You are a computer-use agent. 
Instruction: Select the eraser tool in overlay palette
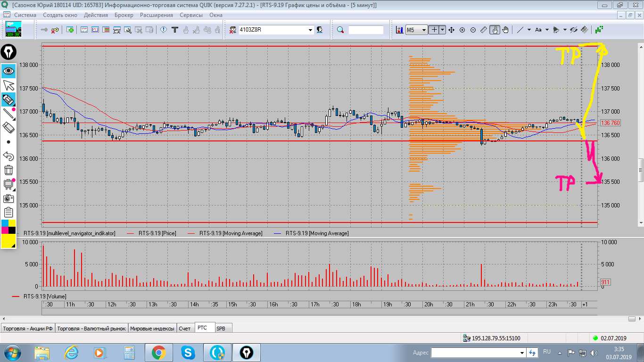(x=8, y=127)
